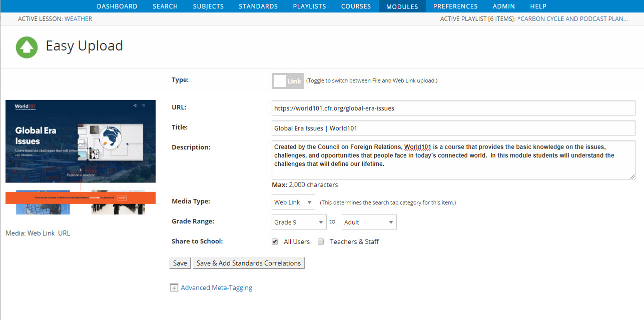The height and width of the screenshot is (320, 644).
Task: Click the plus icon beside Advanced Meta-Tagging
Action: [174, 287]
